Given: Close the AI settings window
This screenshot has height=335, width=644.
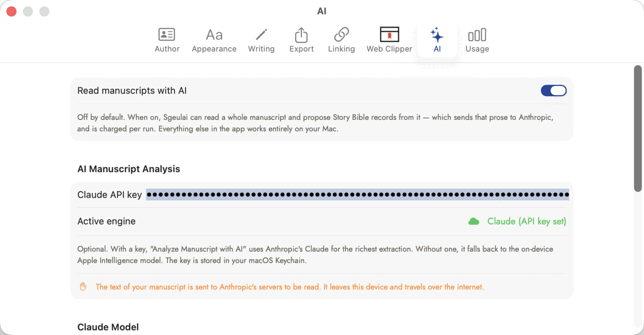Looking at the screenshot, I should (11, 12).
